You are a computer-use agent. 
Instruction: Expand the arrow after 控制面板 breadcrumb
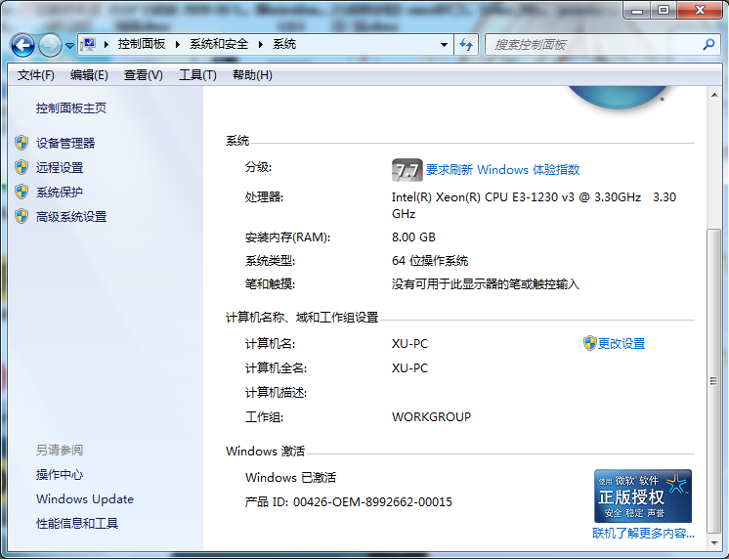178,45
